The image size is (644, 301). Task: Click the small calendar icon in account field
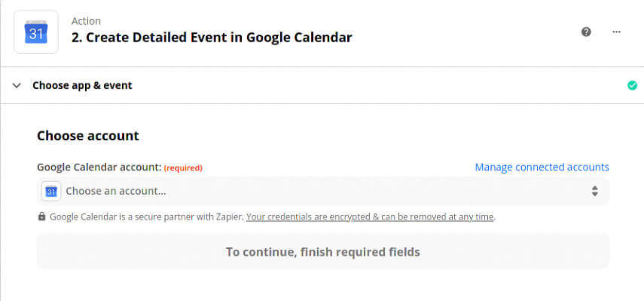point(51,191)
